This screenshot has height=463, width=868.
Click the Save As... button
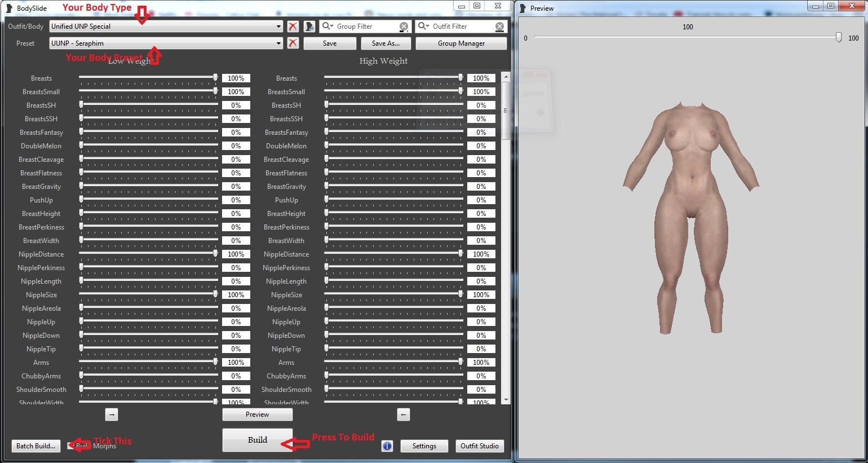click(386, 43)
